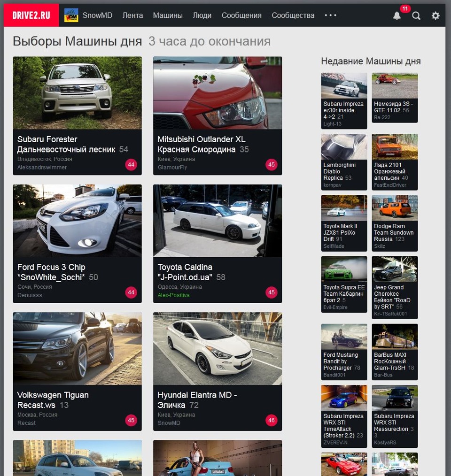This screenshot has height=476, width=451.
Task: Open user Light-13 in sidebar
Action: 333,124
